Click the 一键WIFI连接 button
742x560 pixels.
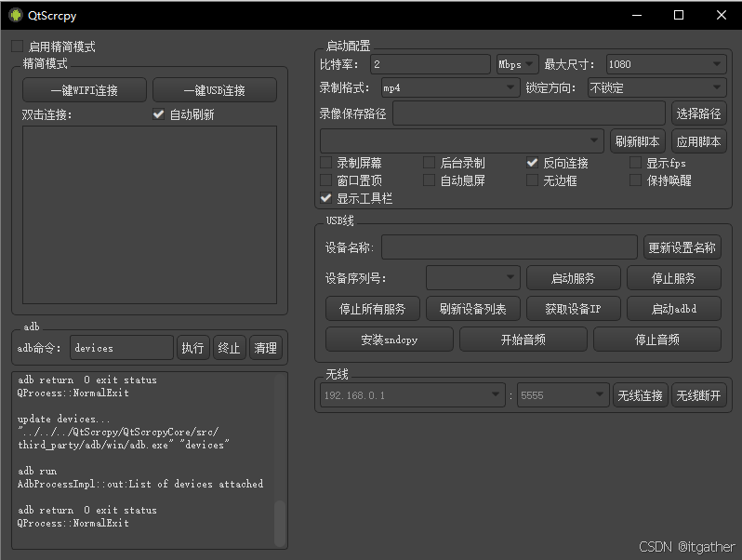coord(85,90)
